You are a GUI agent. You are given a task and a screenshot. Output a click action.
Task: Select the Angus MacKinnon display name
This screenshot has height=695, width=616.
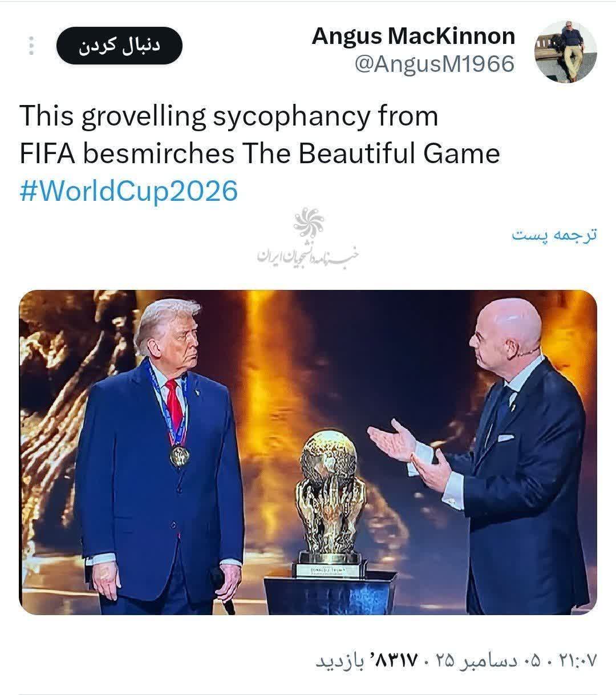point(414,36)
